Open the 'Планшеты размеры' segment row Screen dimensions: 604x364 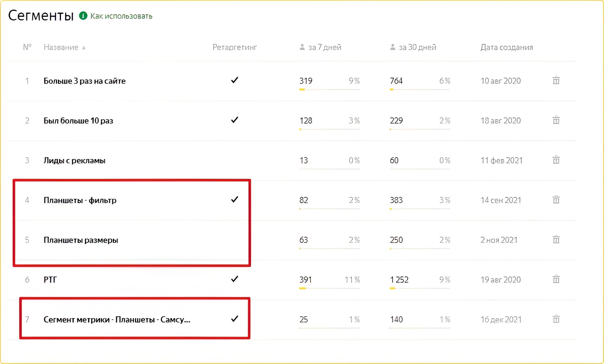click(x=81, y=240)
